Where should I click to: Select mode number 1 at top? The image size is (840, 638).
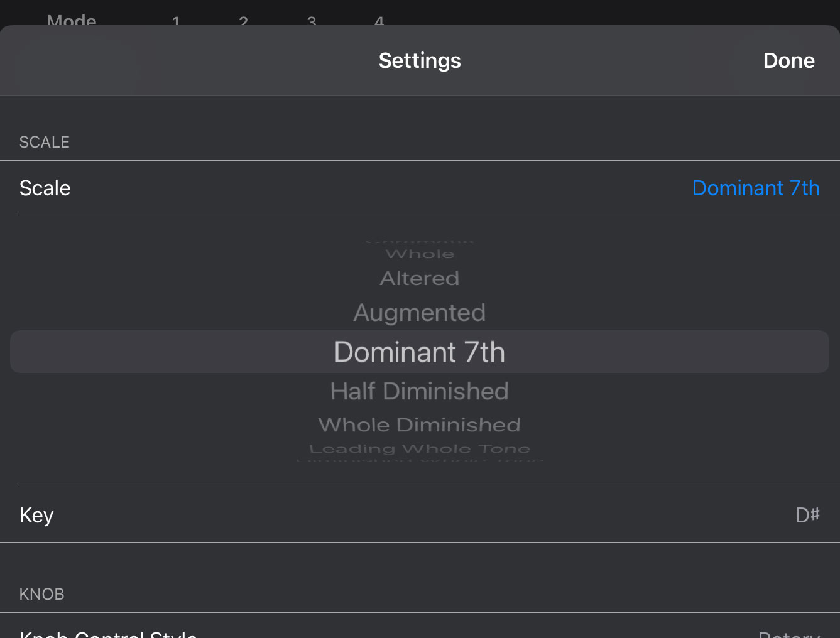point(176,21)
